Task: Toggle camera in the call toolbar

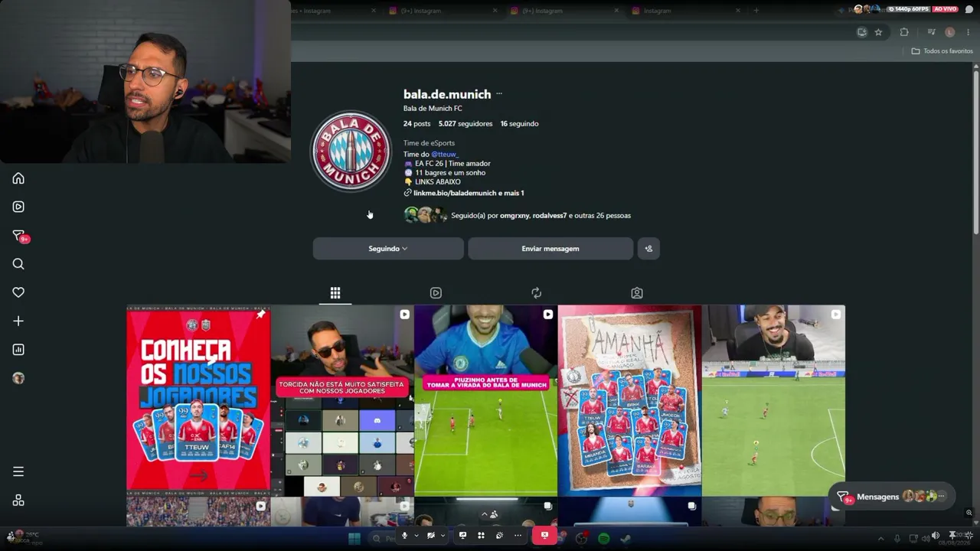Action: coord(431,536)
